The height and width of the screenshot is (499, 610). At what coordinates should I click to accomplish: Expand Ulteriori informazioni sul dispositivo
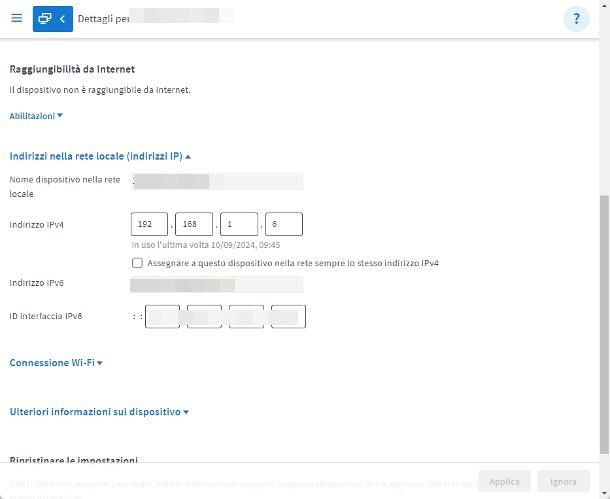point(99,411)
